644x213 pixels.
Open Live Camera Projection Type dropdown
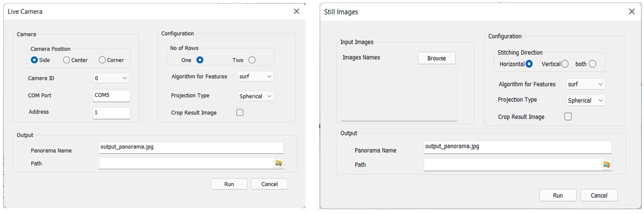coord(255,96)
